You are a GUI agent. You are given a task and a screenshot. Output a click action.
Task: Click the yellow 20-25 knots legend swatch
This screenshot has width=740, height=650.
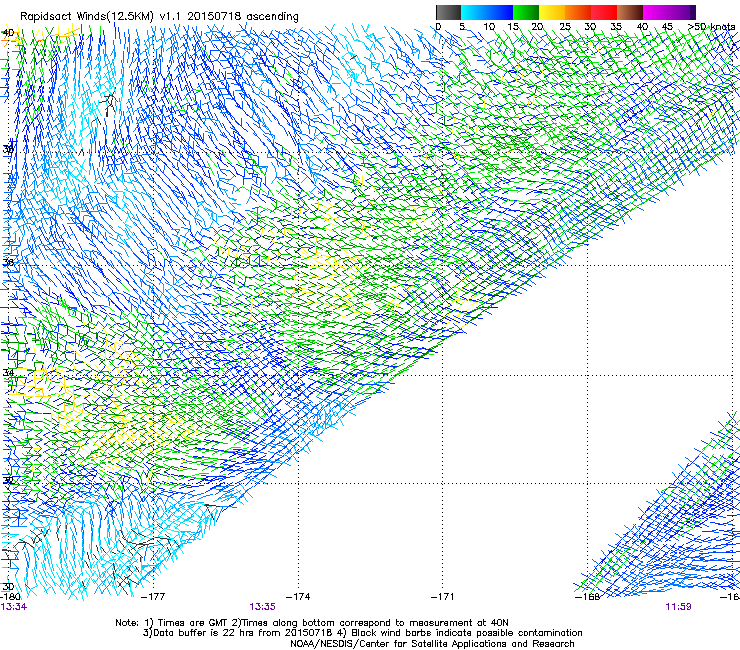point(552,12)
